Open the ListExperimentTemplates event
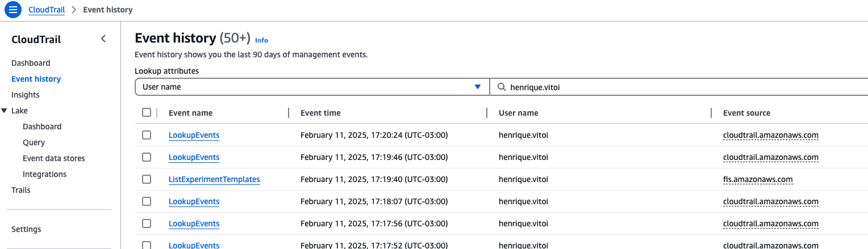Image resolution: width=868 pixels, height=249 pixels. click(x=214, y=179)
